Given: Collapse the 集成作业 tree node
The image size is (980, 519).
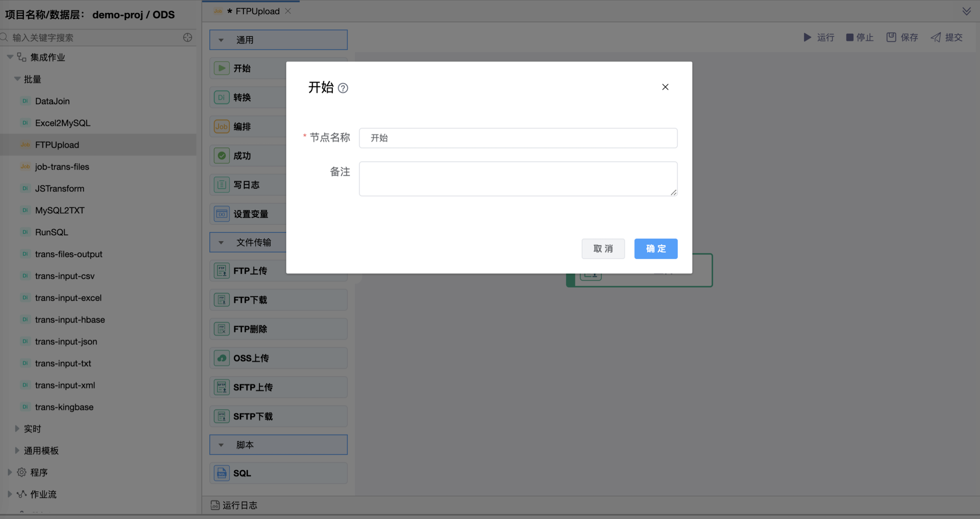Looking at the screenshot, I should 10,57.
